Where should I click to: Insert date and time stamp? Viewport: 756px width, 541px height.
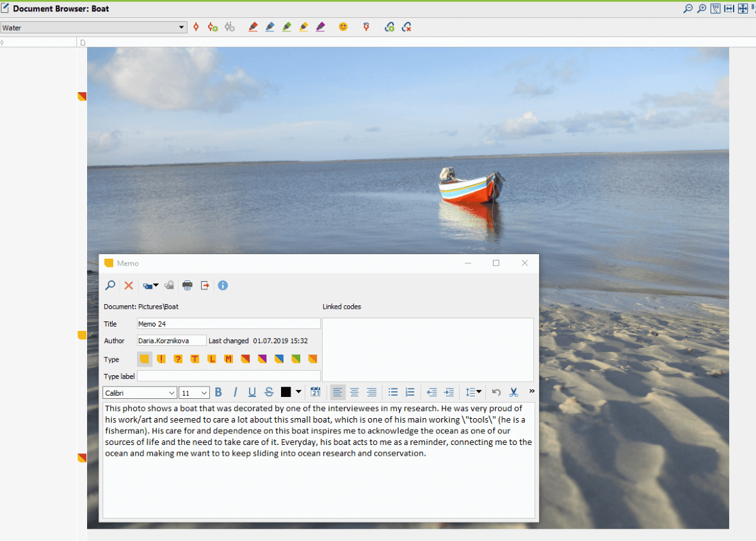click(316, 392)
